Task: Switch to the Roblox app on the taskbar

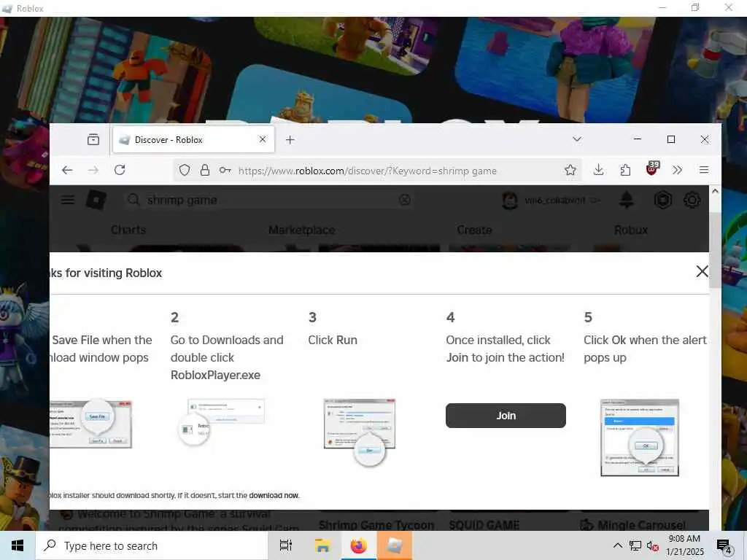Action: point(395,545)
